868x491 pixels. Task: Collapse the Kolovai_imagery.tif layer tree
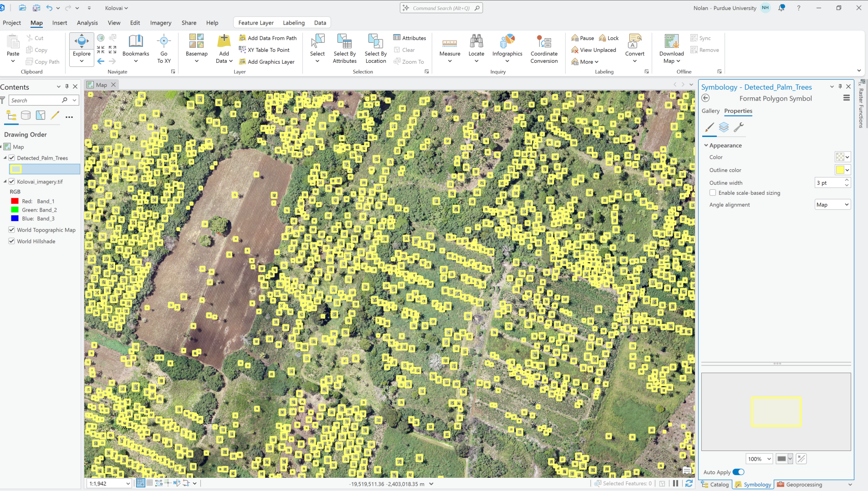point(5,182)
